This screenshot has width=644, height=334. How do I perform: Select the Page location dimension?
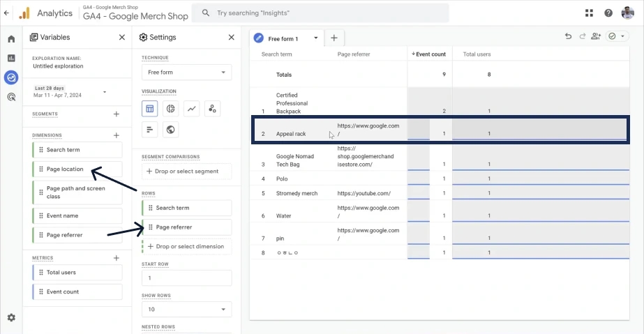pyautogui.click(x=77, y=169)
